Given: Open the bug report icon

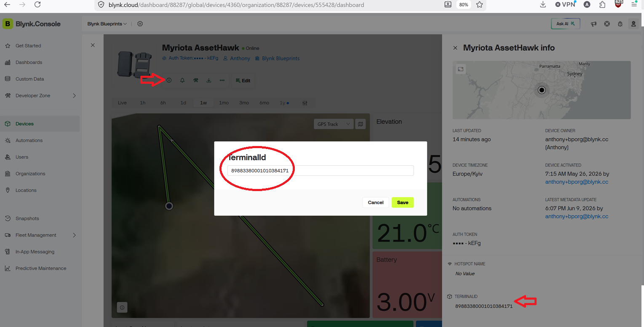Looking at the screenshot, I should 620,24.
